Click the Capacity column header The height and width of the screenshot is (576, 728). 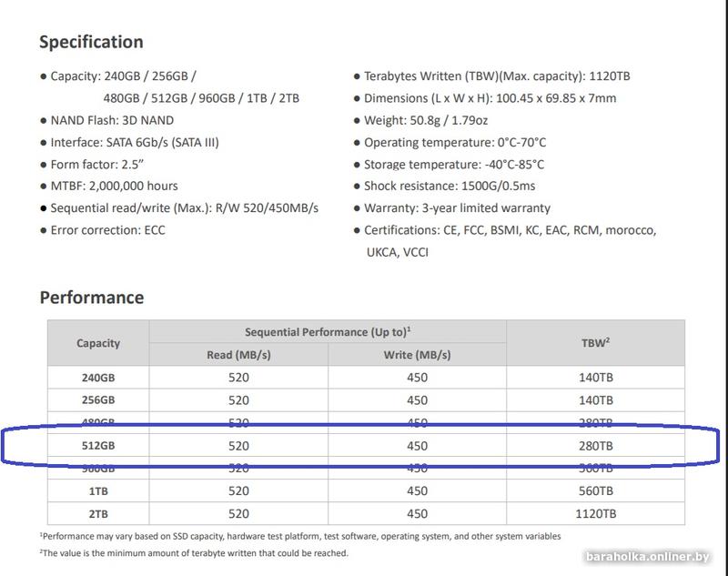(98, 343)
